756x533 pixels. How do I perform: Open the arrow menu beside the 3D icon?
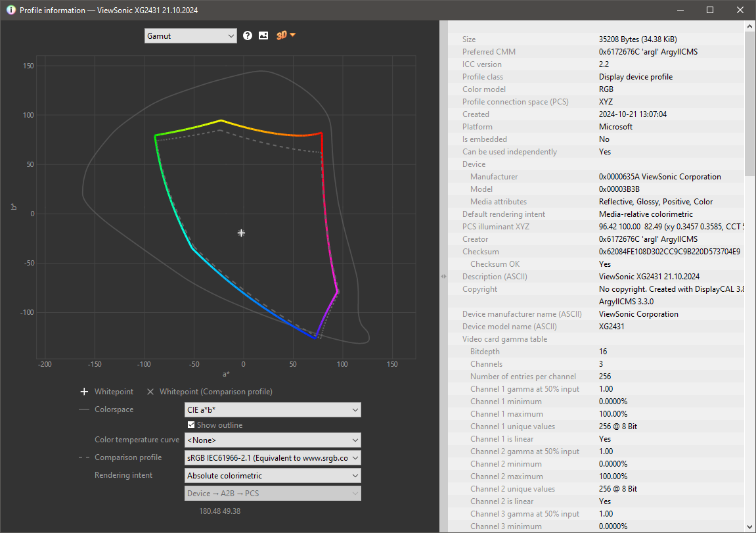pyautogui.click(x=293, y=35)
